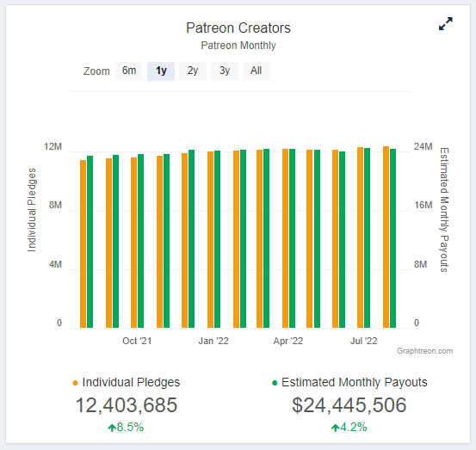Click the 24M right axis label
This screenshot has height=450, width=476.
[x=423, y=146]
